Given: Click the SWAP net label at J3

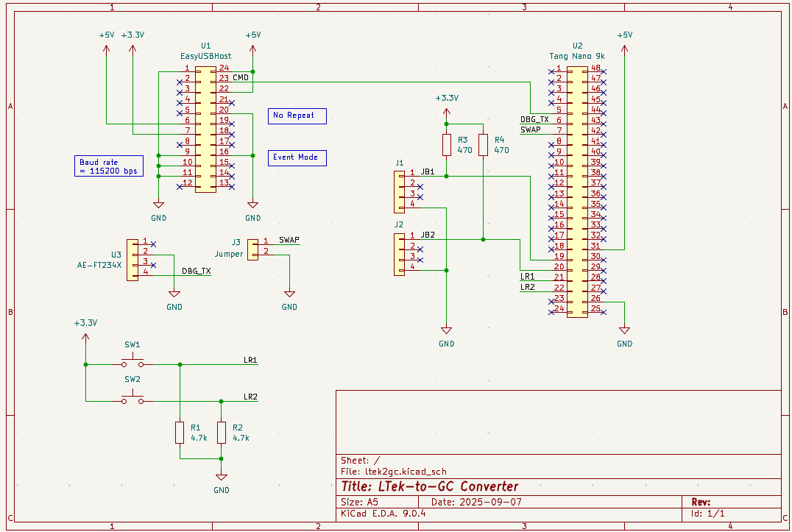Looking at the screenshot, I should point(289,240).
